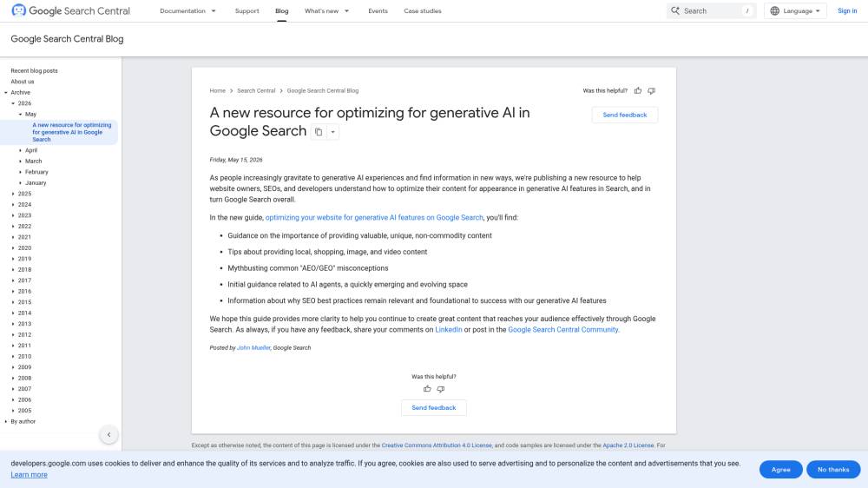Click Agree on the cookie banner
The width and height of the screenshot is (868, 488).
(780, 469)
